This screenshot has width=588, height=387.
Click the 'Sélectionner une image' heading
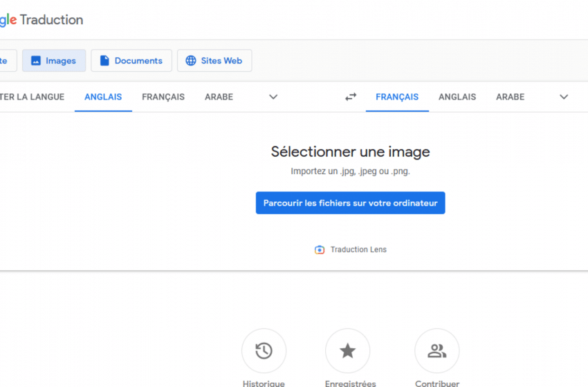click(350, 152)
